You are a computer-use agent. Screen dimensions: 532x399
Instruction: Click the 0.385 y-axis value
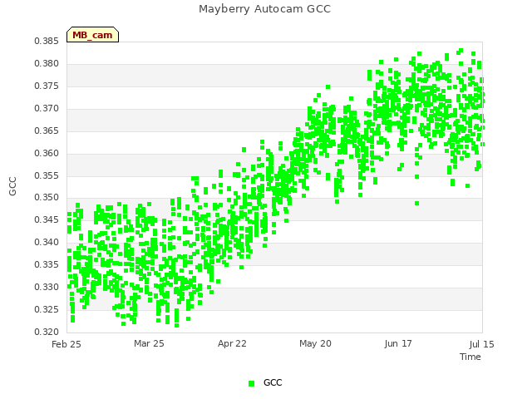pos(47,42)
